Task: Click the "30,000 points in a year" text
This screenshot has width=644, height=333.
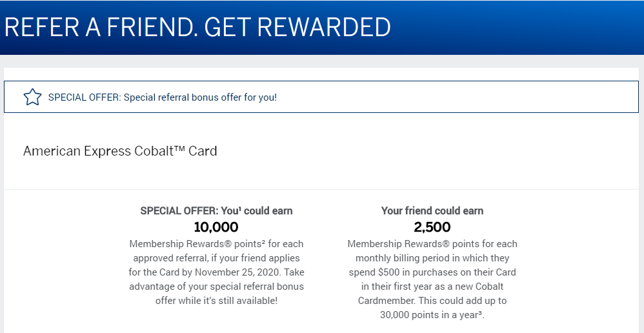Action: [x=429, y=315]
